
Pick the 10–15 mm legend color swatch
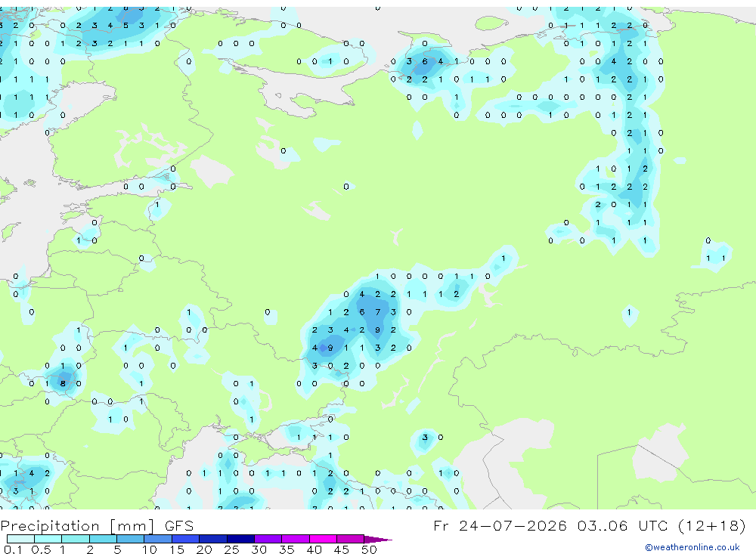pos(158,539)
